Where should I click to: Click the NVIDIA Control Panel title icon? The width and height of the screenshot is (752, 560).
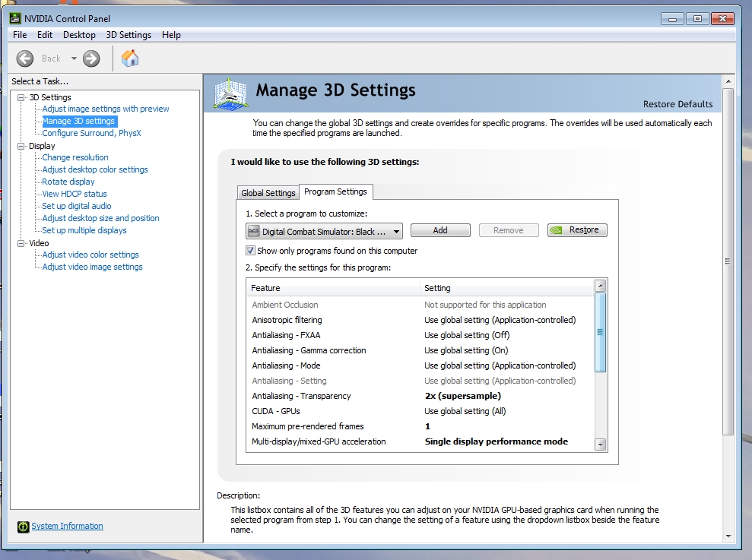tap(15, 19)
